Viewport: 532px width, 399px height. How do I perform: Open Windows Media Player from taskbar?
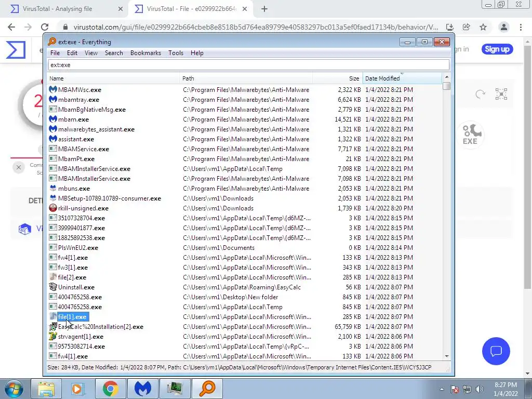tap(77, 389)
